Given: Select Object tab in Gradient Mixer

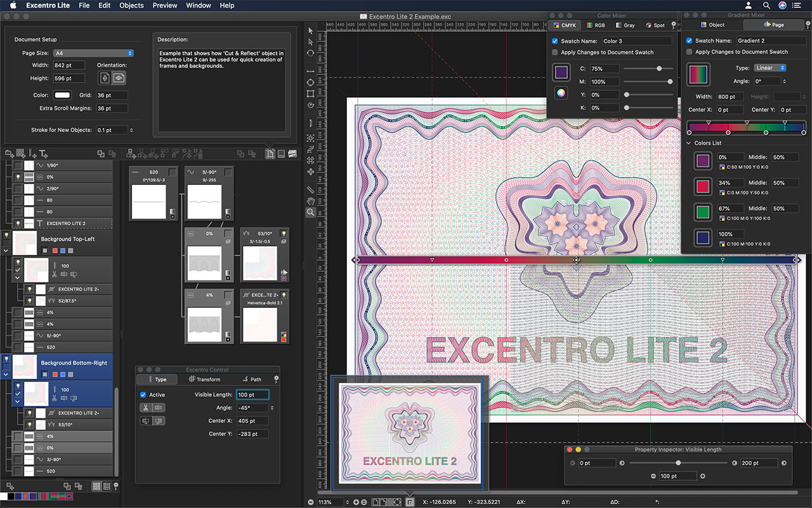Looking at the screenshot, I should coord(712,25).
